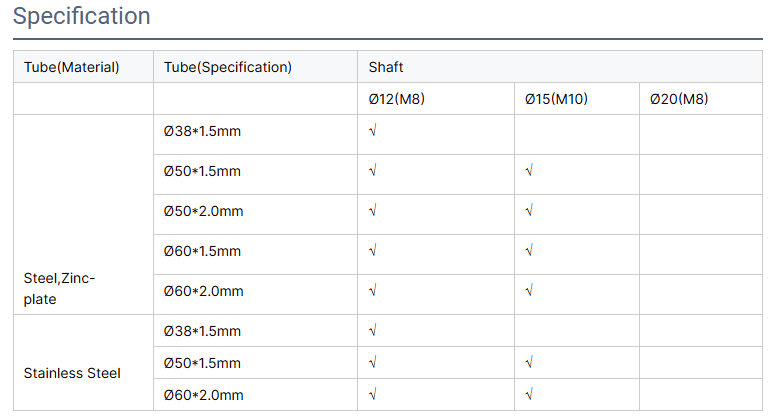
Task: Click the Ø20(M8) shaft subheader
Action: coord(679,99)
